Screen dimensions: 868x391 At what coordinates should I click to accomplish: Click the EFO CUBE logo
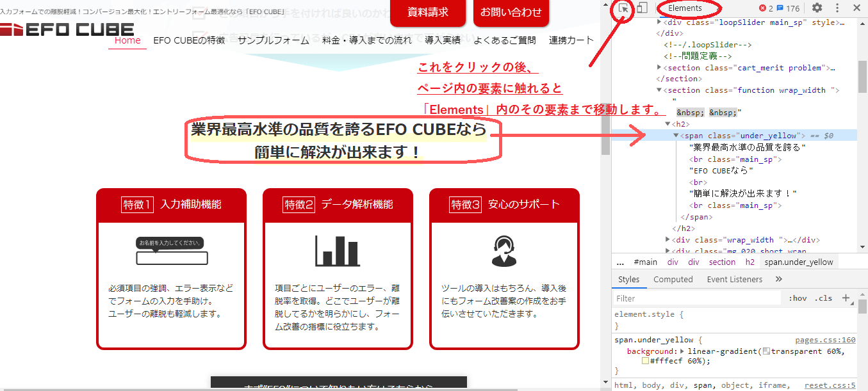tap(67, 29)
